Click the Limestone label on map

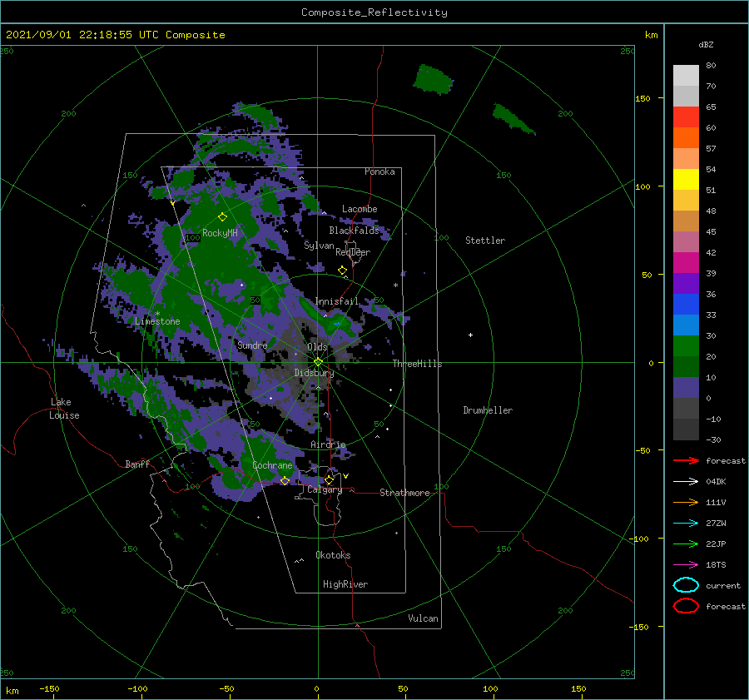click(157, 321)
